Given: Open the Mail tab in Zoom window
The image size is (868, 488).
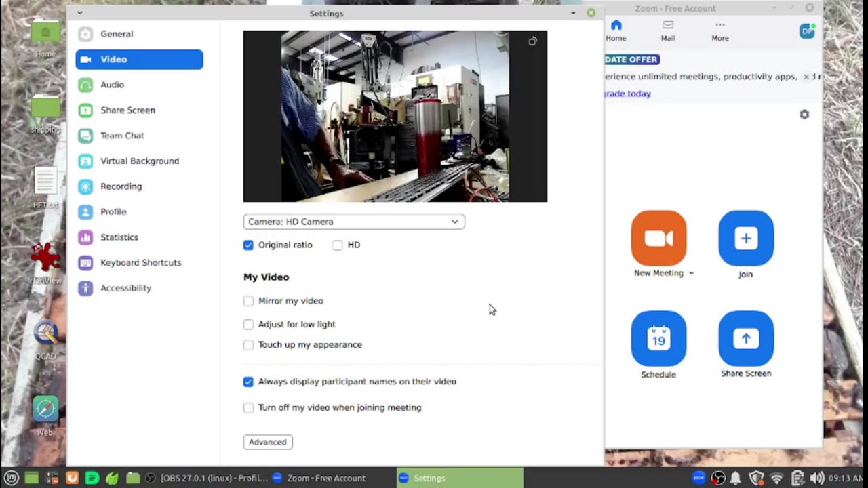Looking at the screenshot, I should point(668,31).
